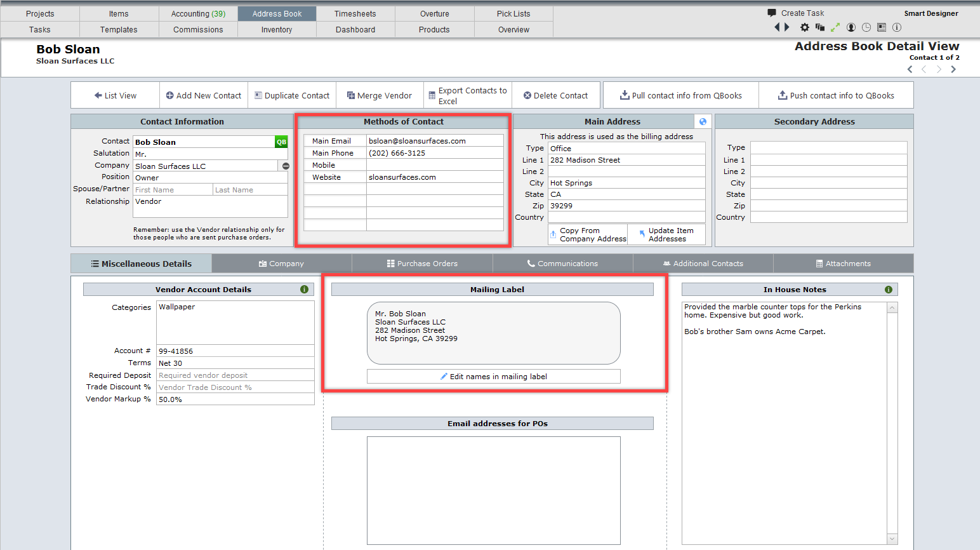The height and width of the screenshot is (550, 980).
Task: Jump to last contact with bold right chevron
Action: pos(953,69)
